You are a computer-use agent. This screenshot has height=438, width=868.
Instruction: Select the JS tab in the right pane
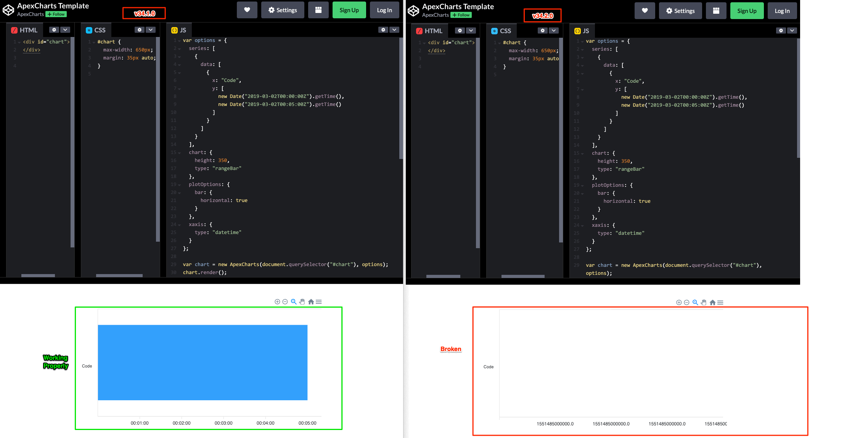582,30
